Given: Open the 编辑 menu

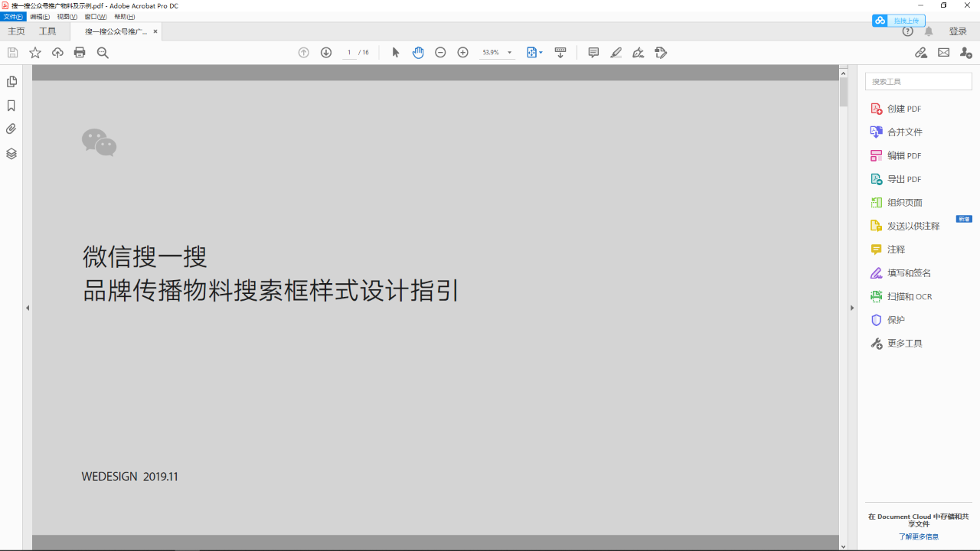Looking at the screenshot, I should [40, 17].
